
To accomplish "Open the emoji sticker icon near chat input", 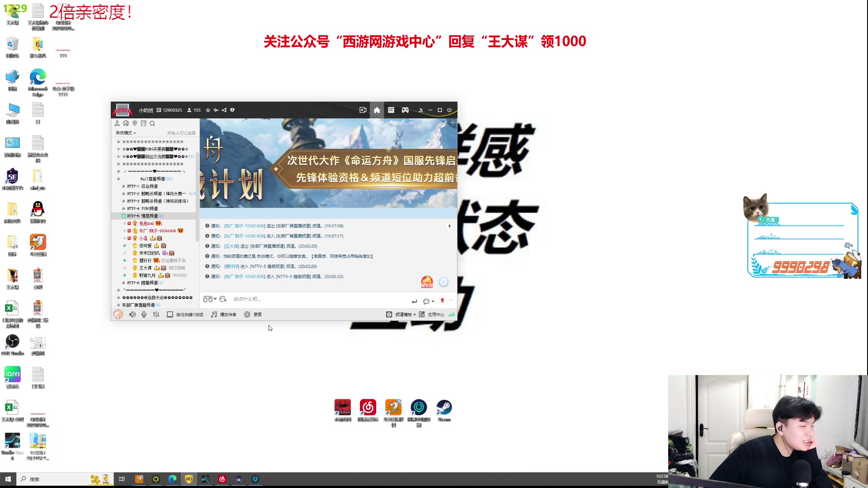I will point(223,299).
